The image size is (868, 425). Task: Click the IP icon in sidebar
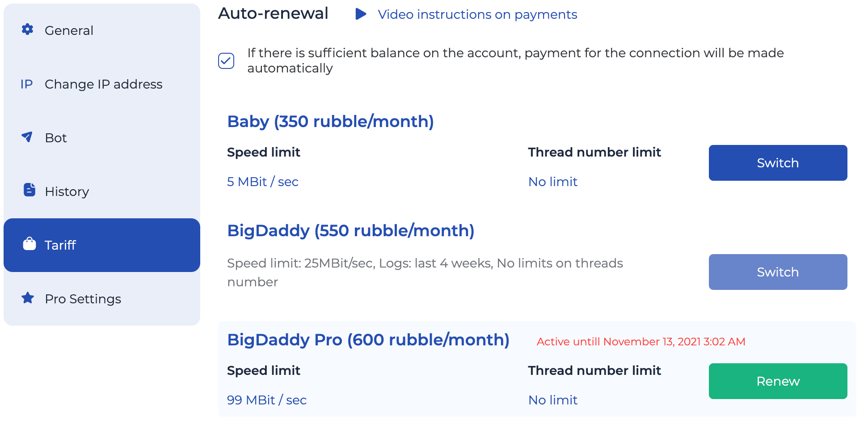26,84
